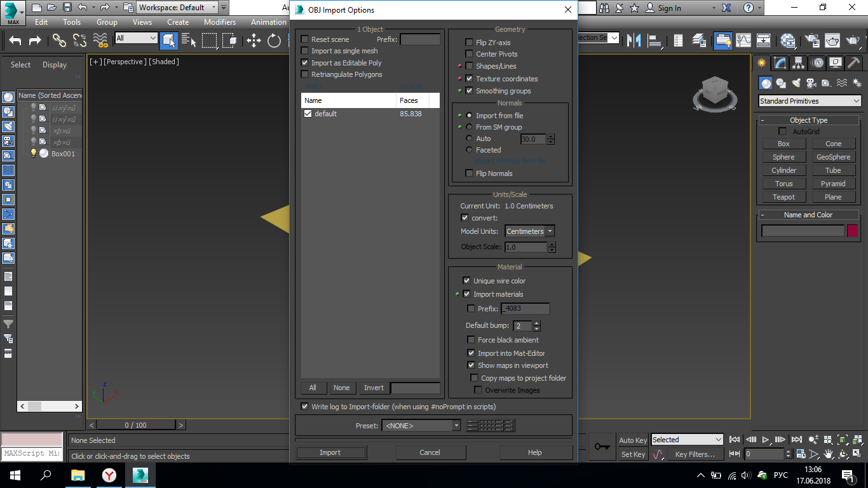Viewport: 868px width, 488px height.
Task: Click the Zoom Extents viewport icon
Action: [x=842, y=440]
